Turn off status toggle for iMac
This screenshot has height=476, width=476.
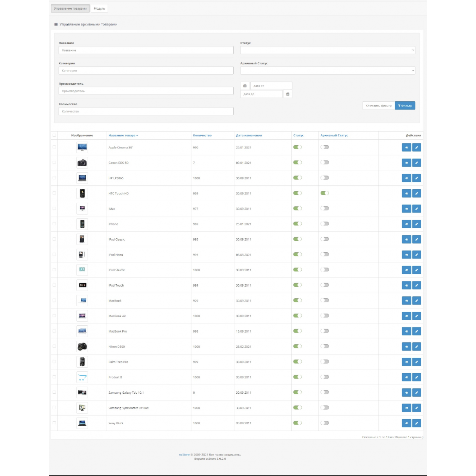coord(297,208)
